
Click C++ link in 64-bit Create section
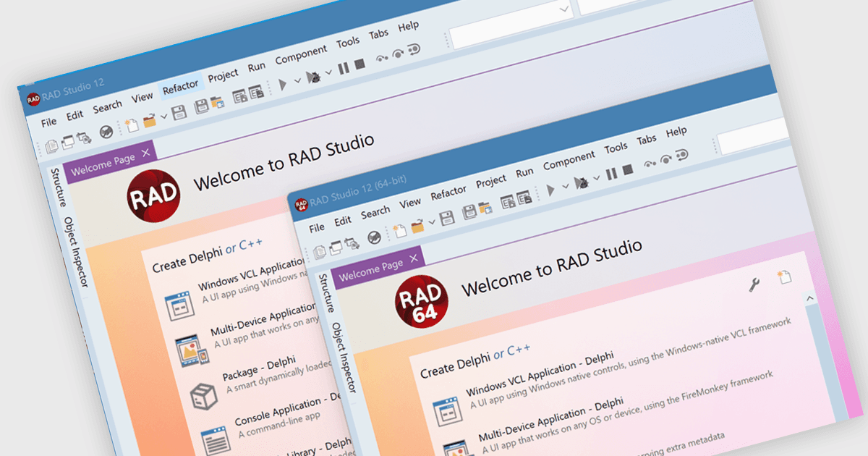click(x=519, y=351)
